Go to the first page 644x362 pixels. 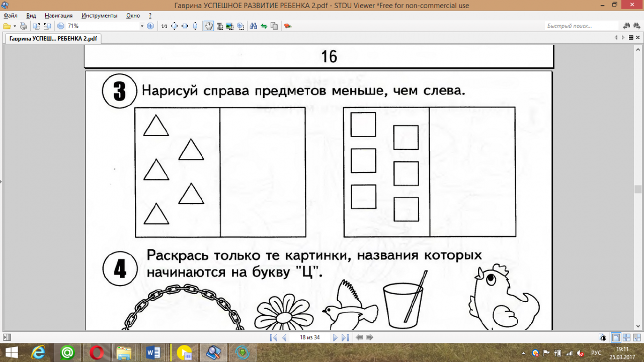(x=273, y=337)
